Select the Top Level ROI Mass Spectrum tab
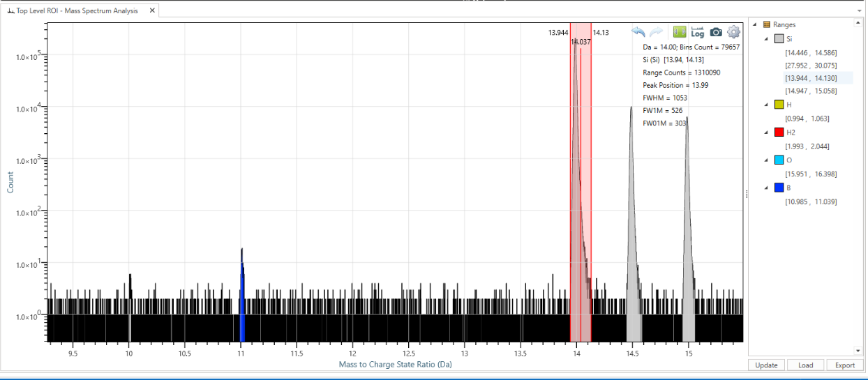This screenshot has height=380, width=868. coord(79,11)
